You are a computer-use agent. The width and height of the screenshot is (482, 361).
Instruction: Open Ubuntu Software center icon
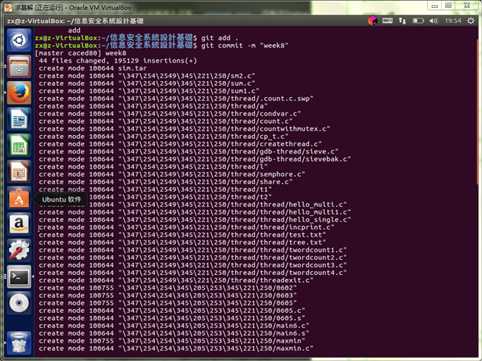pyautogui.click(x=19, y=198)
